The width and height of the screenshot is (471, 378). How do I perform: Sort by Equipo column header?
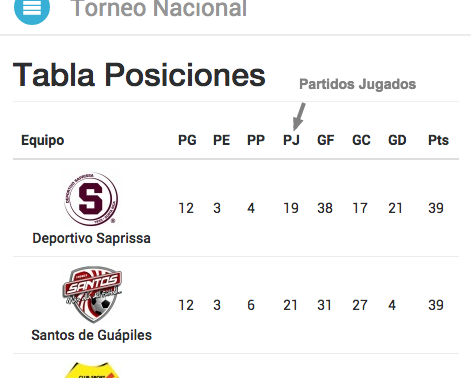(43, 140)
